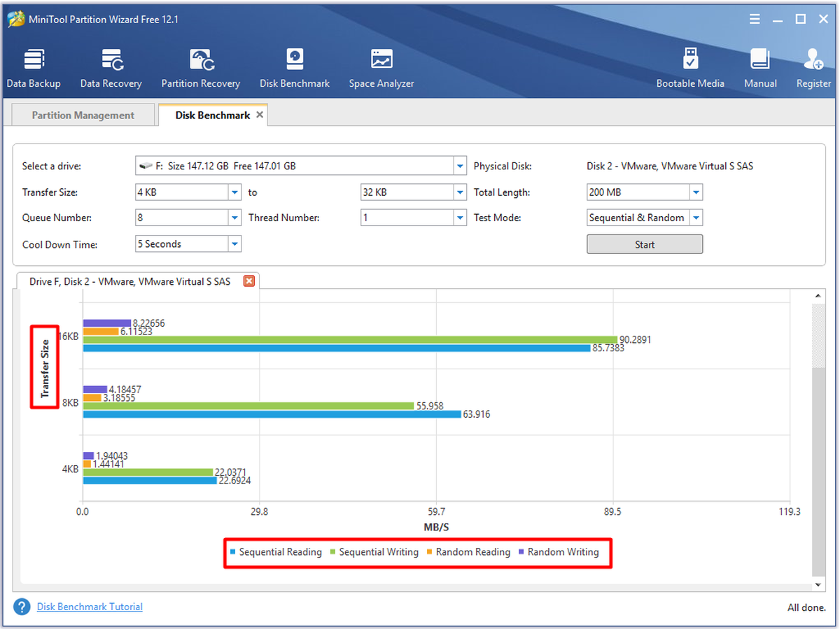Click the chart's vertical scrollbar down arrow
The image size is (840, 629).
pyautogui.click(x=818, y=584)
